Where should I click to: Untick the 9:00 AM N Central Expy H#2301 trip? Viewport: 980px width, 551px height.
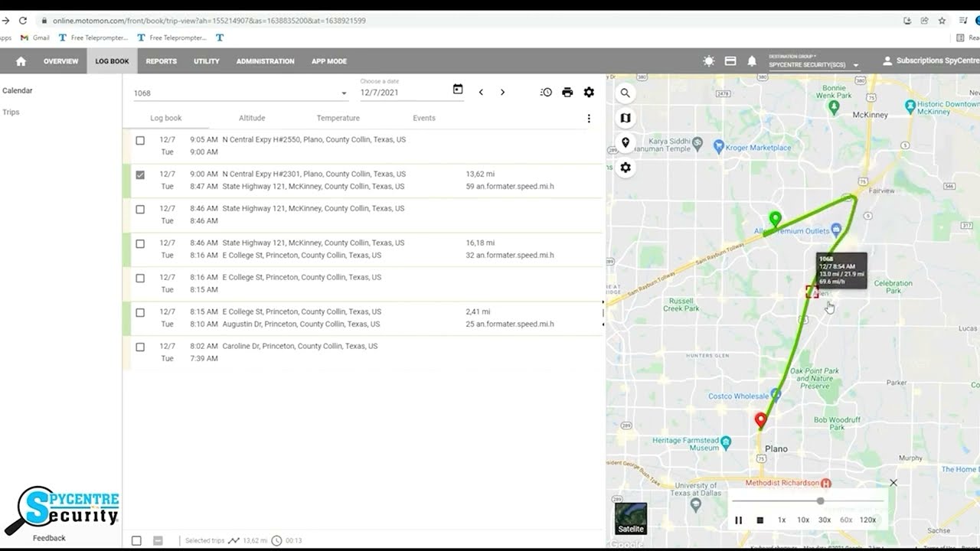[x=140, y=175]
